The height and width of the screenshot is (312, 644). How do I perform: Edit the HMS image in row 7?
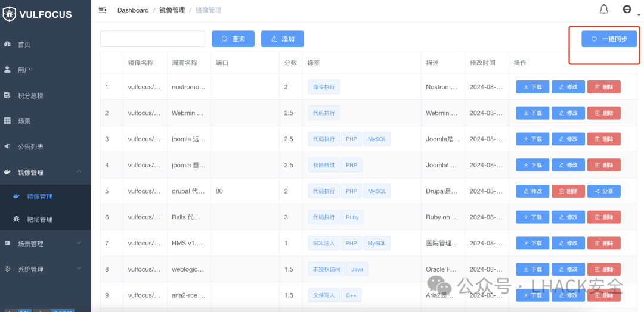click(x=568, y=243)
